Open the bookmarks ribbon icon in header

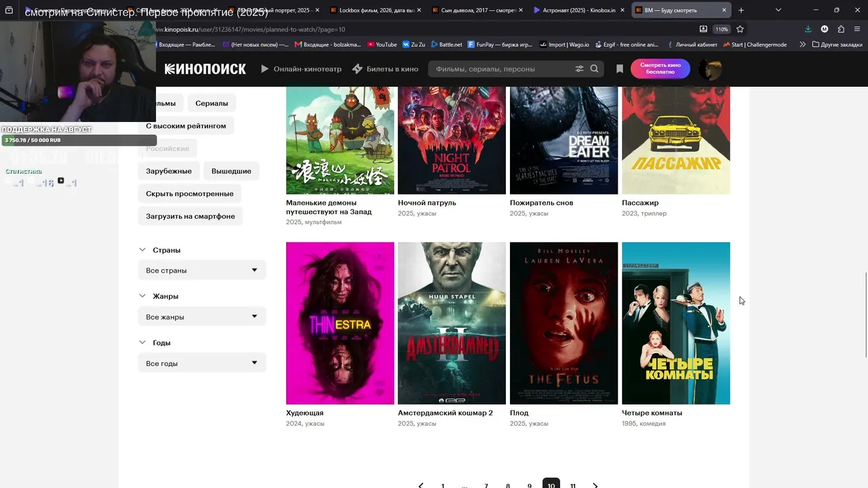620,69
